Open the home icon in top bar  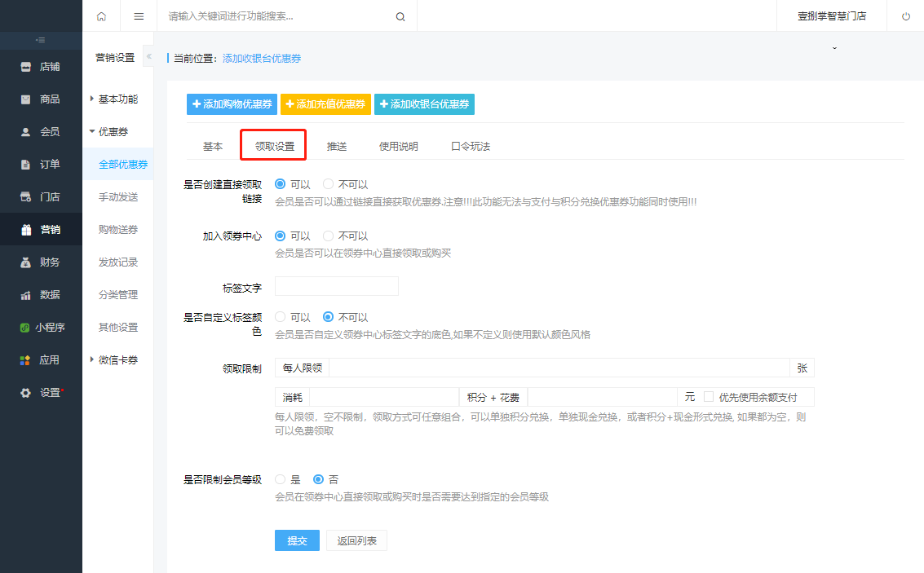tap(101, 16)
